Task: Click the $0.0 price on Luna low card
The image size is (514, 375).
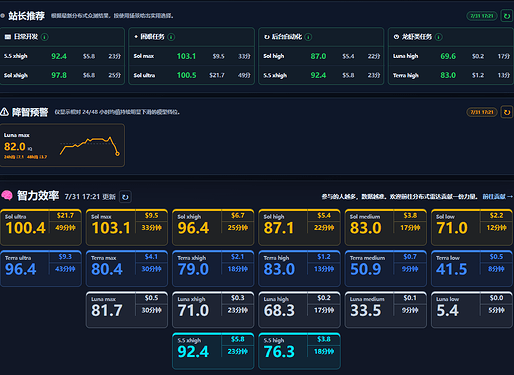Action: (496, 298)
